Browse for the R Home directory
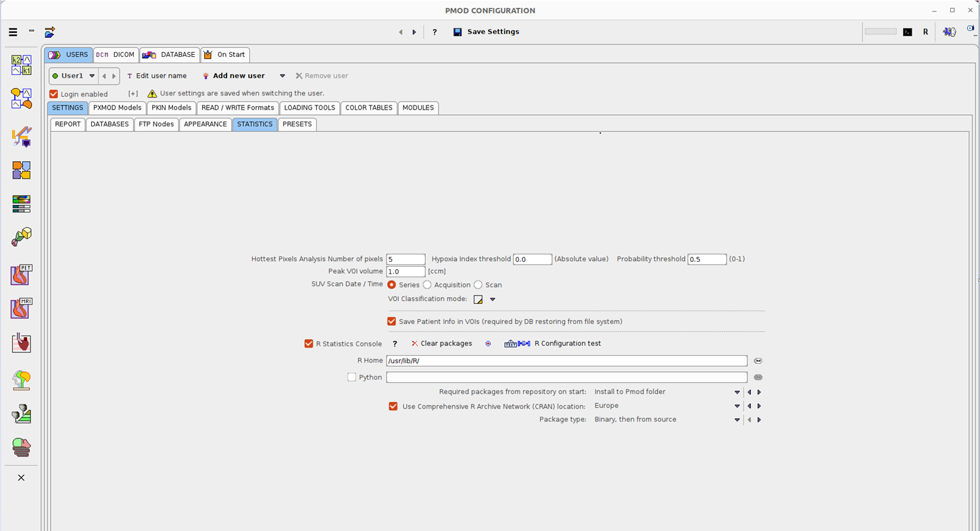The height and width of the screenshot is (531, 980). [x=758, y=361]
